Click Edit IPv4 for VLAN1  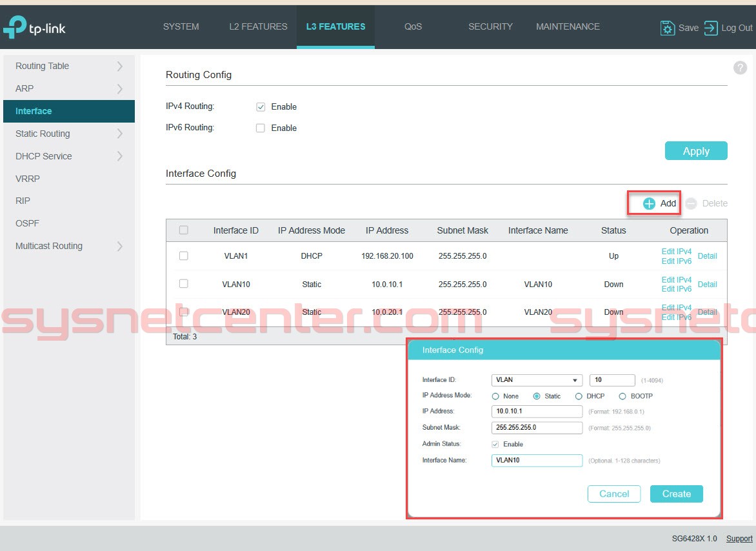click(677, 251)
